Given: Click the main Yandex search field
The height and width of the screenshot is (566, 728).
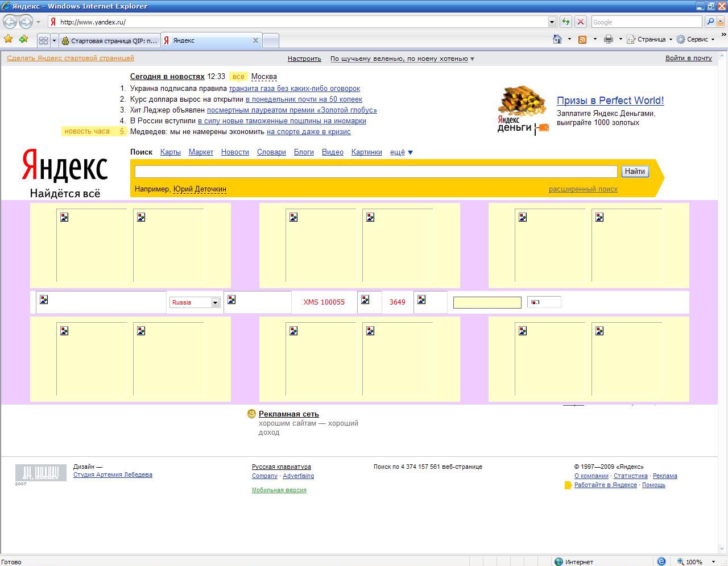Looking at the screenshot, I should (x=376, y=171).
